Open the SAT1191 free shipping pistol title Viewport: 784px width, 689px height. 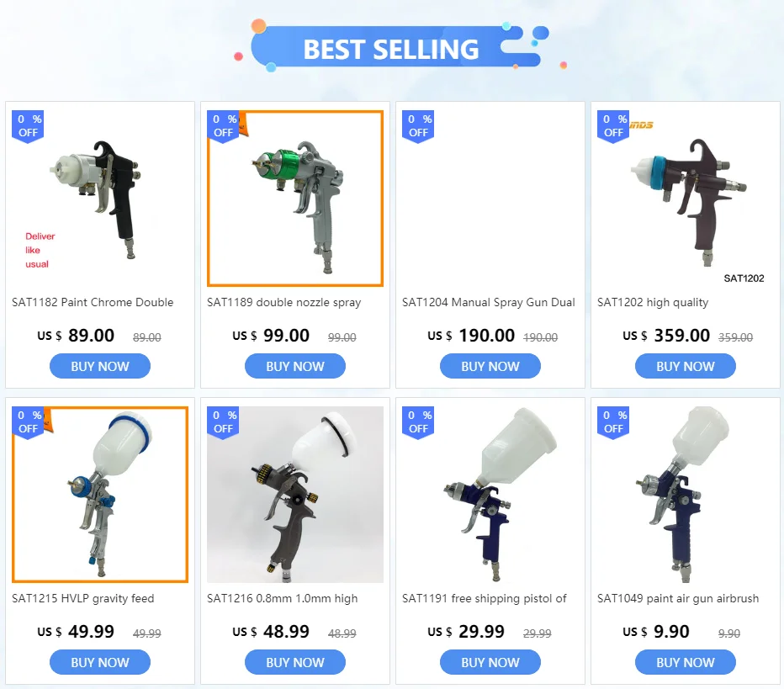coord(485,598)
